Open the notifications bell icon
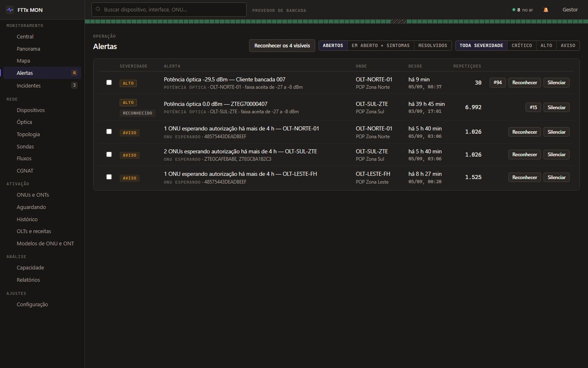Screen dimensions: 588x368 pyautogui.click(x=546, y=10)
